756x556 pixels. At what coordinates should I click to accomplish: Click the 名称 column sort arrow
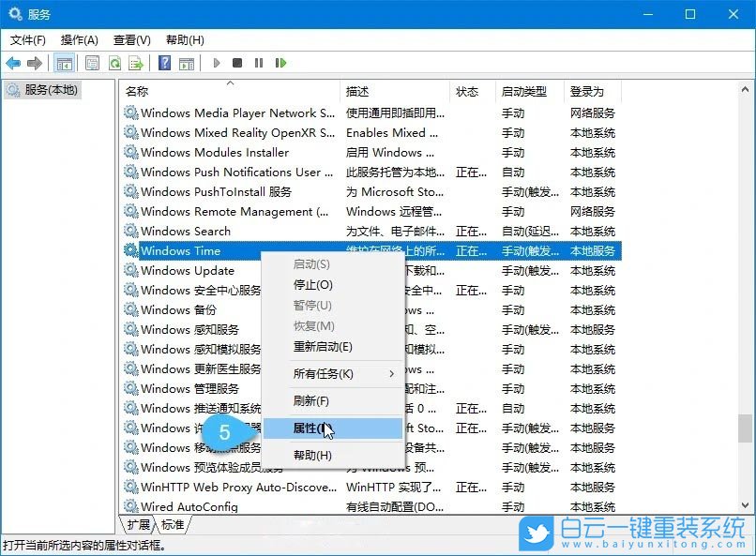pyautogui.click(x=230, y=83)
